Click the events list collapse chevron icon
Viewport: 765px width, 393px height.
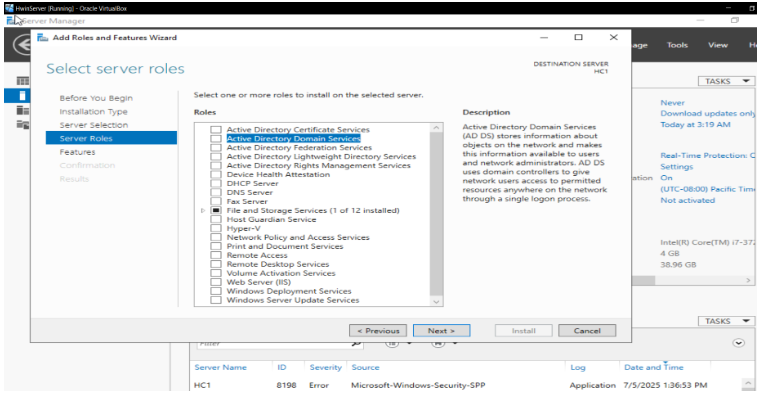point(739,343)
